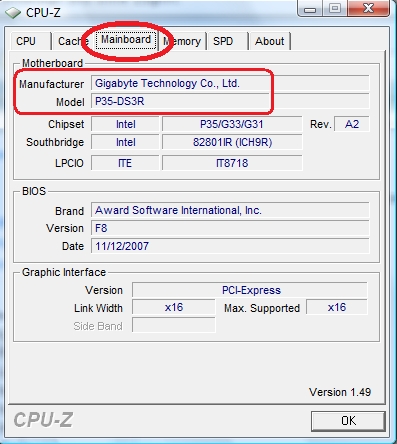397x444 pixels.
Task: Click the CPU-Z title bar icon
Action: coord(13,13)
